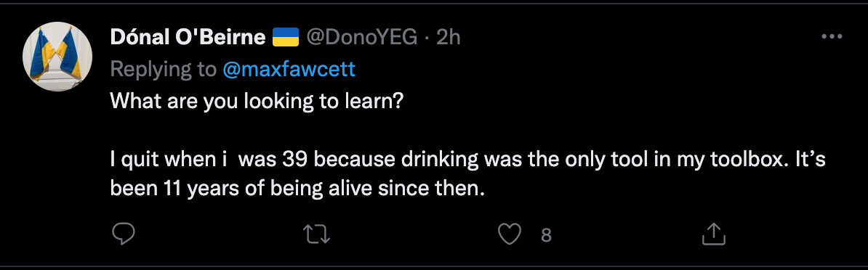Click the Ukrainian flag emoji beside the name
This screenshot has height=270, width=868.
(286, 37)
